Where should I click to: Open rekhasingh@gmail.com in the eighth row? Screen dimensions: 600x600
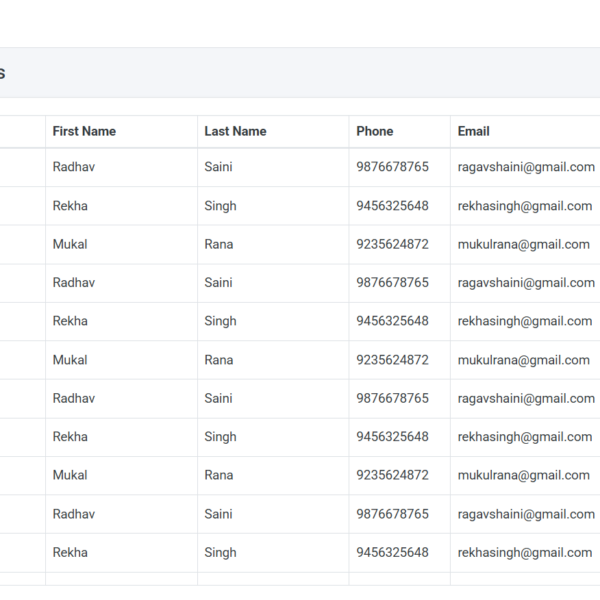pyautogui.click(x=525, y=437)
